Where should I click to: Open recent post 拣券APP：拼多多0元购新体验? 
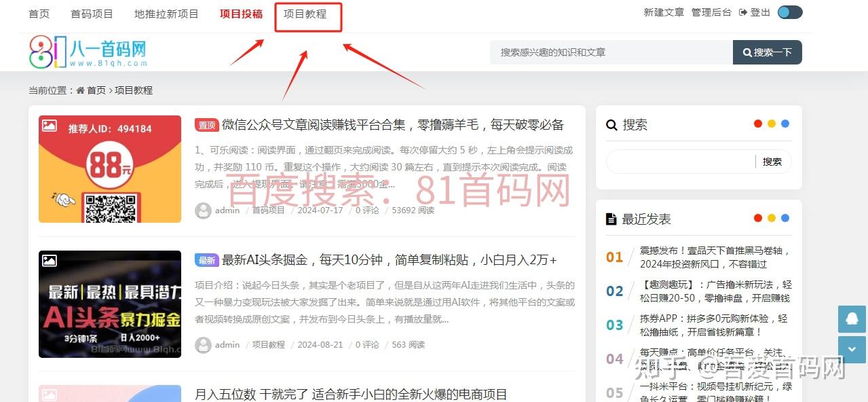click(x=714, y=325)
